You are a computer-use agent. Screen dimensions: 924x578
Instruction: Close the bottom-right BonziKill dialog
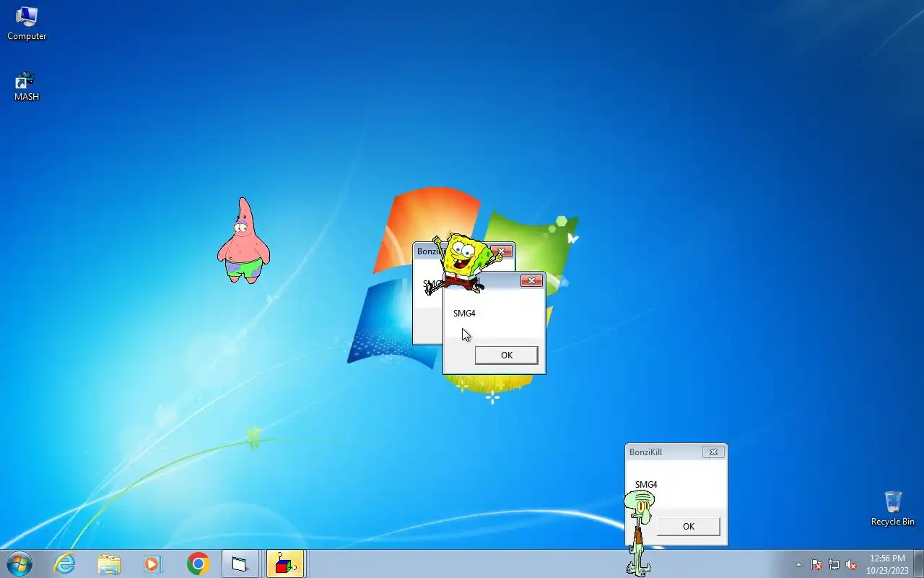tap(712, 452)
